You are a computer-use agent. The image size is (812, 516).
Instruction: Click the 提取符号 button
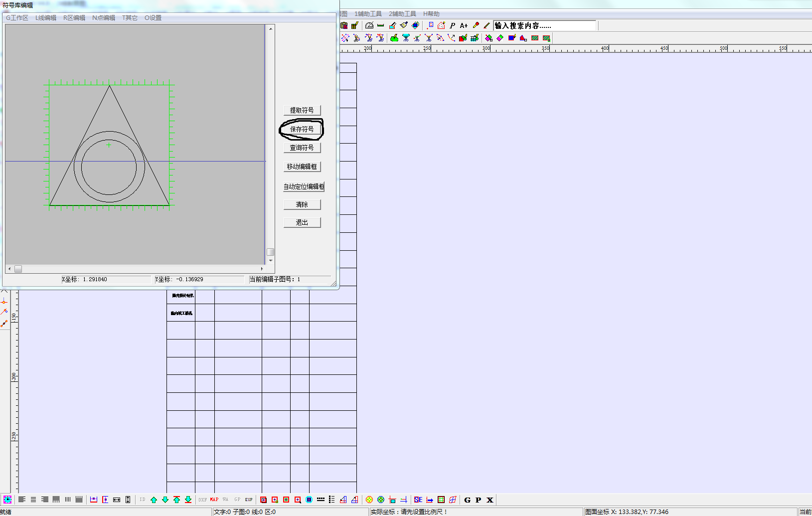(302, 110)
